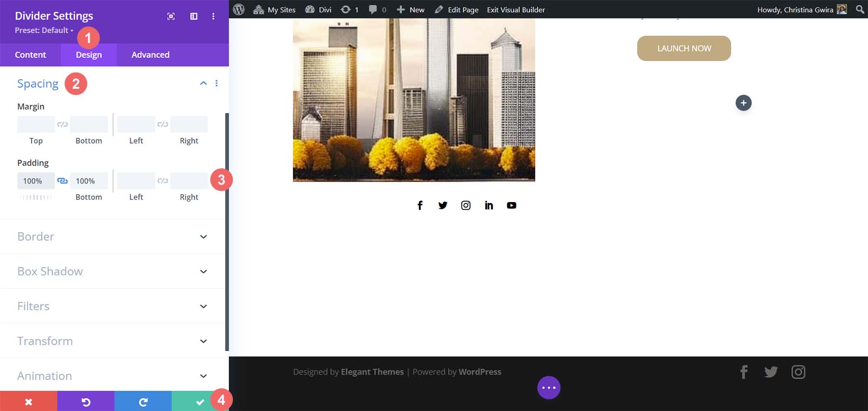The width and height of the screenshot is (868, 411).
Task: Click the gray add module plus button
Action: [744, 103]
